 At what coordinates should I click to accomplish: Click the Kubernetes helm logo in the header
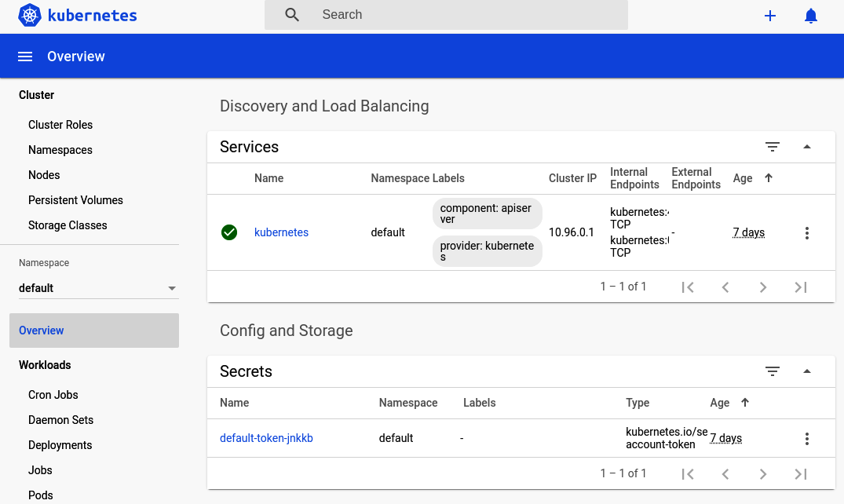(29, 15)
